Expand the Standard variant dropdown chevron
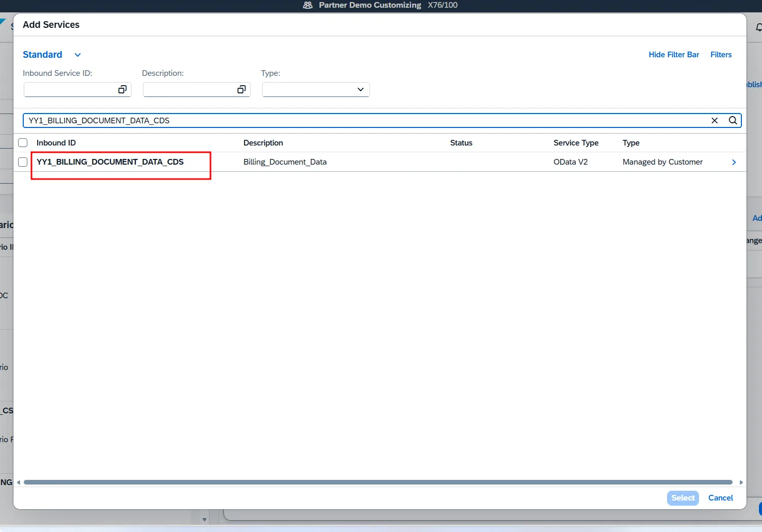Screen dimensions: 762x532 pyautogui.click(x=77, y=55)
